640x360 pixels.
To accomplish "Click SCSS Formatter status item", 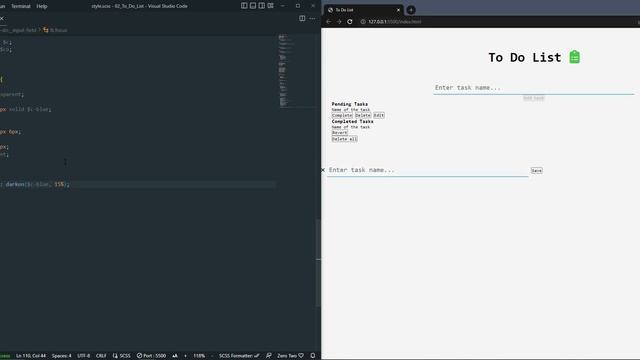I will [239, 356].
